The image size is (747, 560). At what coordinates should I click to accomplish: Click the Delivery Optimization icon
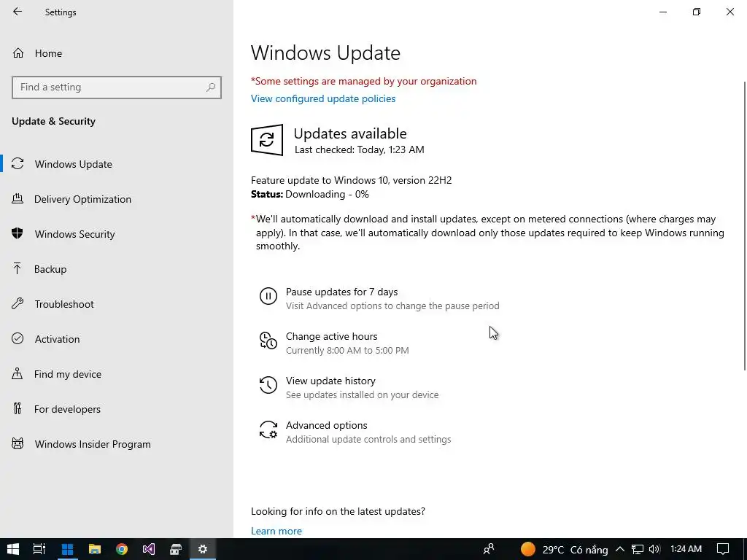click(18, 199)
